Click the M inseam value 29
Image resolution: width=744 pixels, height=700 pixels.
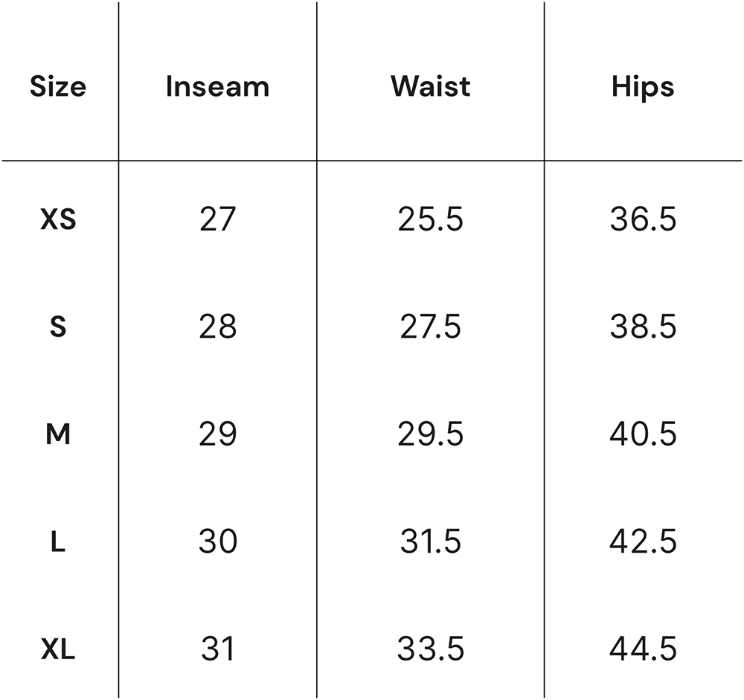point(217,434)
